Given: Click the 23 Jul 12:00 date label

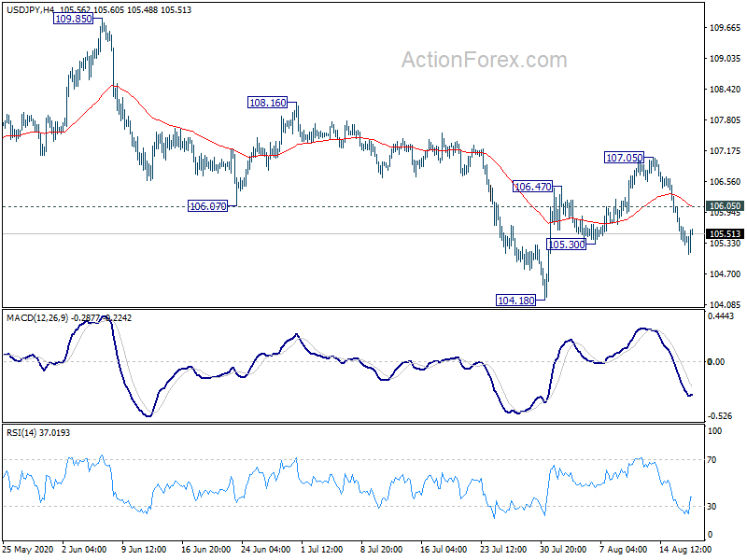Looking at the screenshot, I should coord(503,549).
